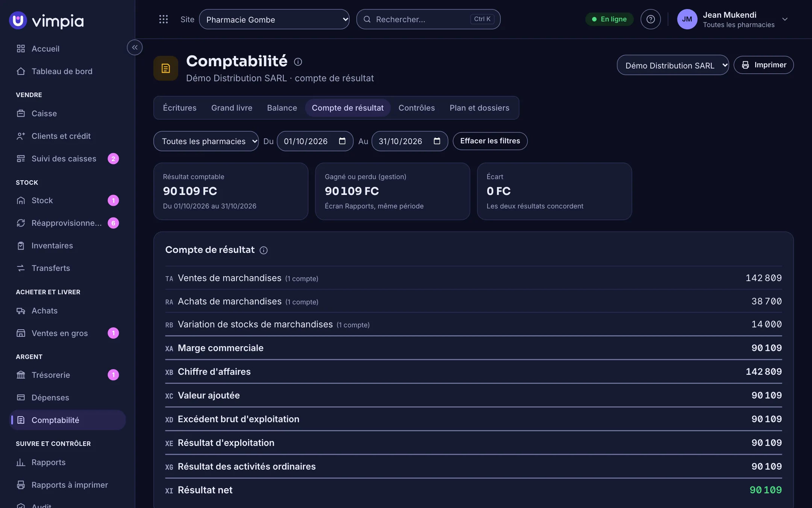Screen dimensions: 812x508
Task: Switch to the Contrôles tab
Action: point(417,108)
